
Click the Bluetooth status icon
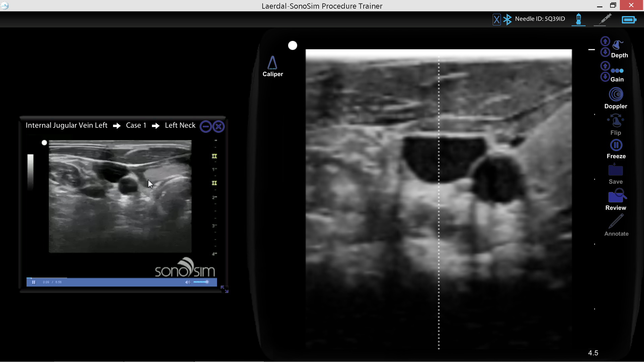(x=507, y=19)
